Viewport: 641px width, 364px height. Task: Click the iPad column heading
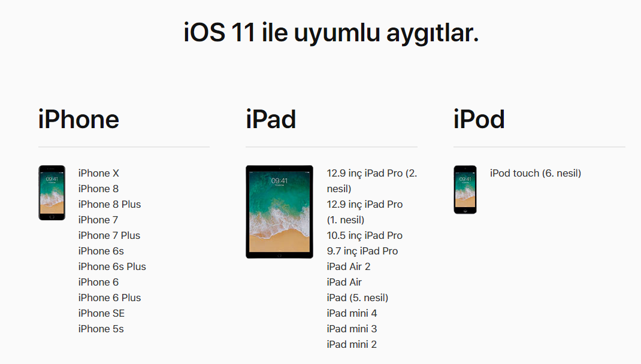[x=271, y=119]
